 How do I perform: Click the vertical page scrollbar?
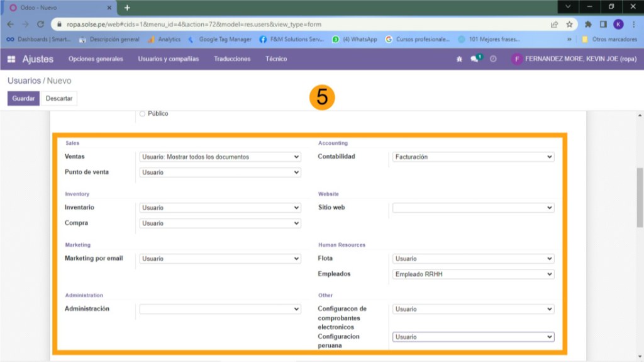point(640,198)
